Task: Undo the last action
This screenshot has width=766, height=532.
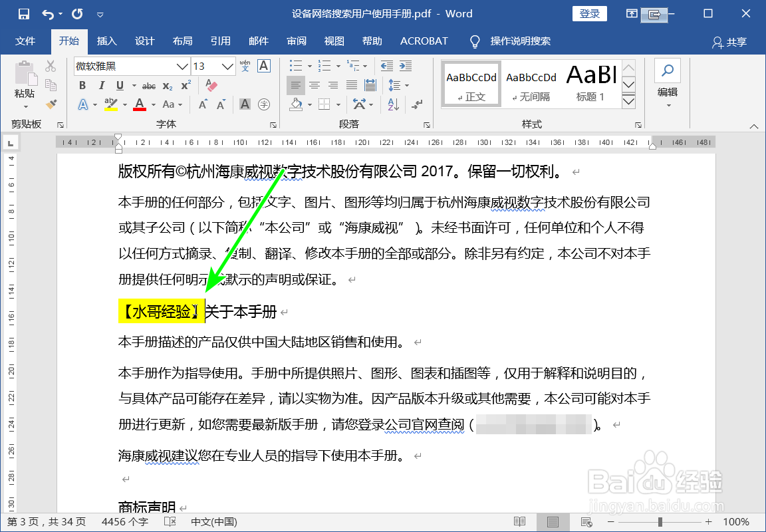Action: tap(47, 14)
